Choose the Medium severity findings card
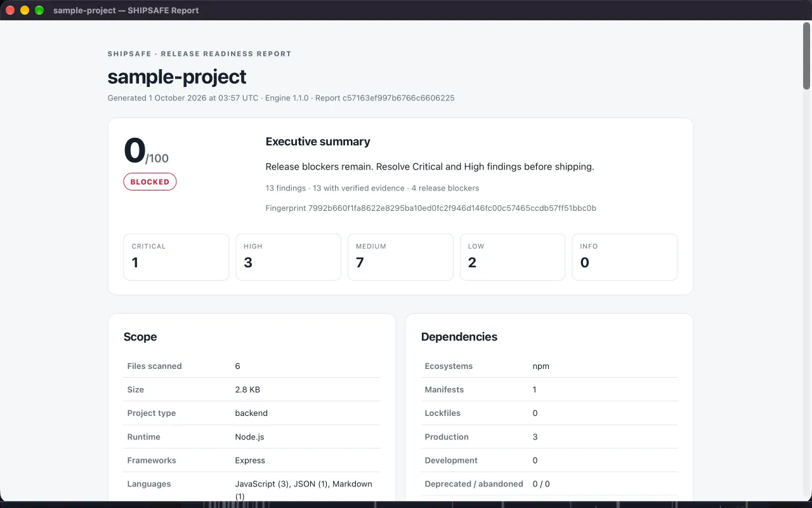This screenshot has height=508, width=812. click(400, 257)
